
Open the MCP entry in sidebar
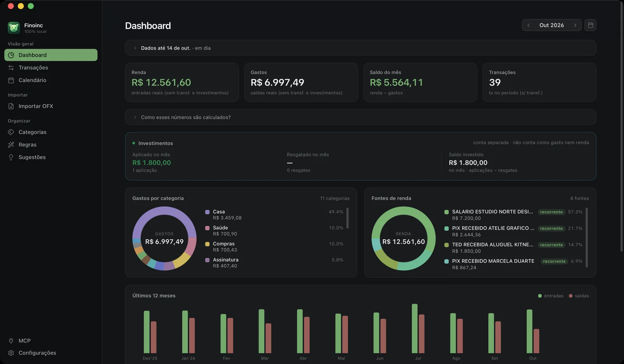coord(51,341)
